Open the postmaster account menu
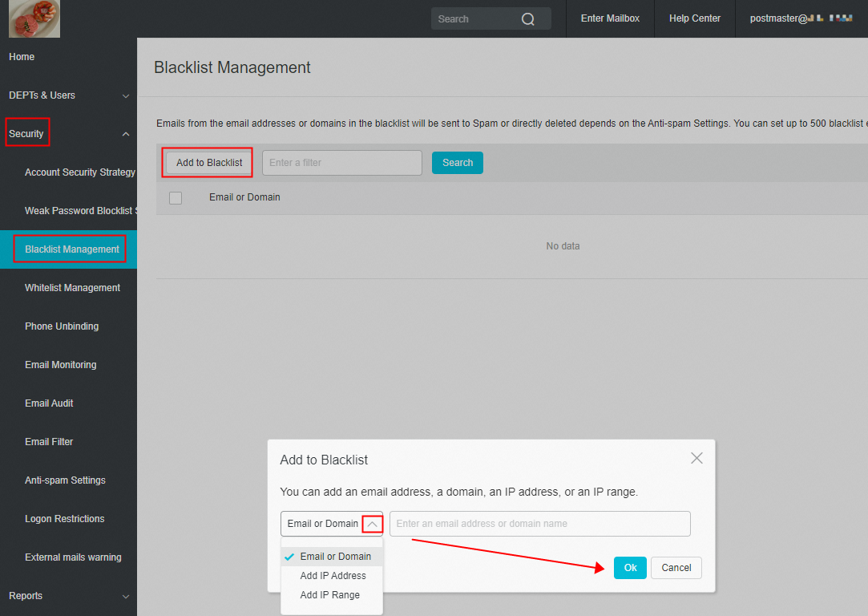Viewport: 868px width, 616px height. [x=801, y=18]
